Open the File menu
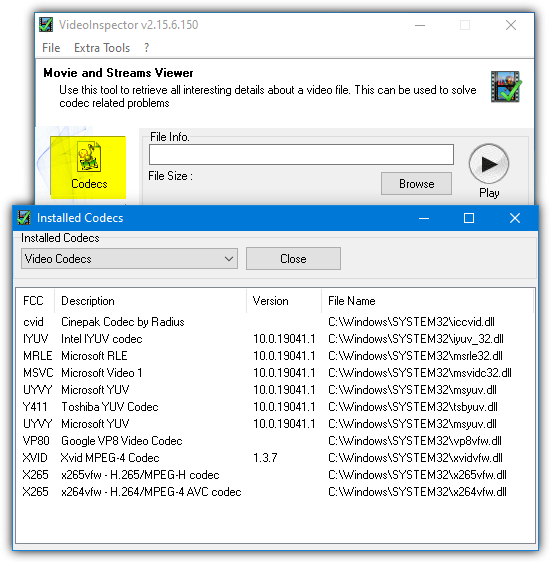The image size is (551, 562). pyautogui.click(x=51, y=48)
